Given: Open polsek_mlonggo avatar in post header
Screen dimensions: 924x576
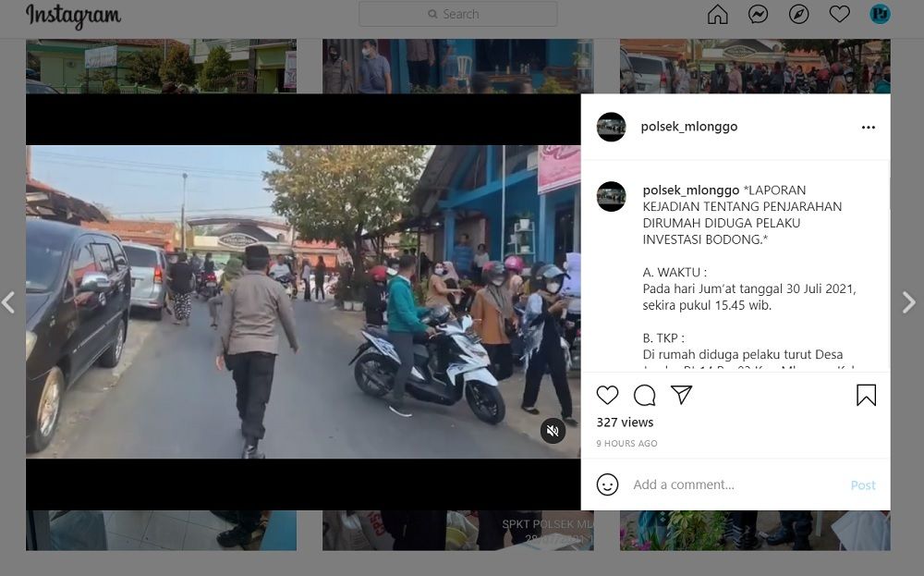Looking at the screenshot, I should tap(611, 127).
